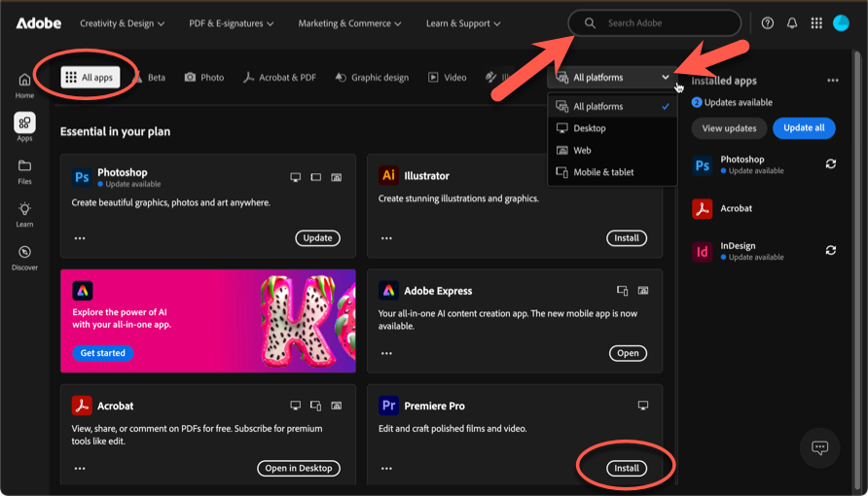Image resolution: width=868 pixels, height=496 pixels.
Task: Expand Marketing & Commerce menu
Action: (350, 23)
